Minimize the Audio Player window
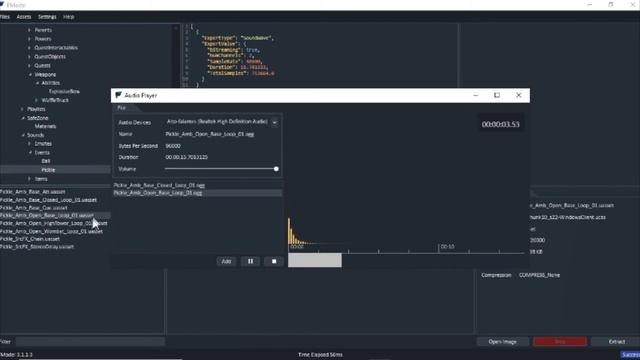 coord(476,95)
